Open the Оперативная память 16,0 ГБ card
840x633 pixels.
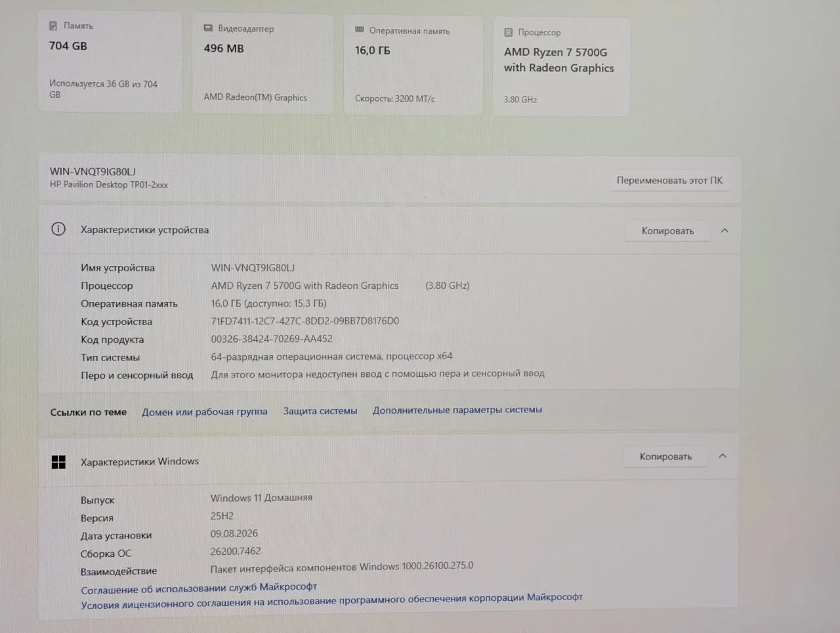(x=413, y=66)
